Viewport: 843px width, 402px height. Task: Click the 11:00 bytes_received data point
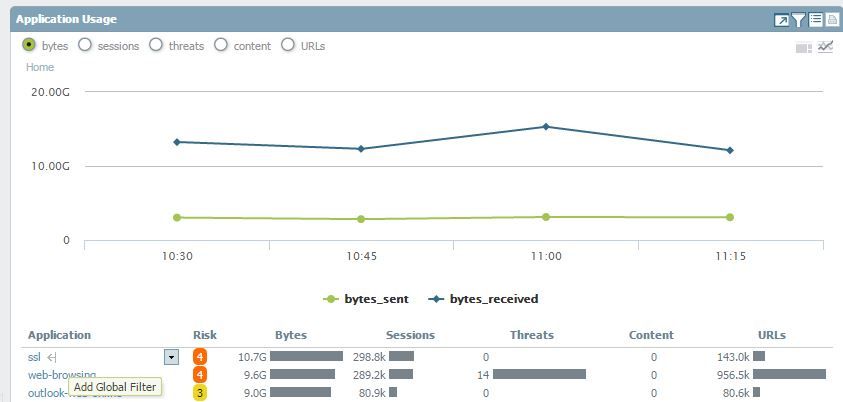click(x=546, y=127)
